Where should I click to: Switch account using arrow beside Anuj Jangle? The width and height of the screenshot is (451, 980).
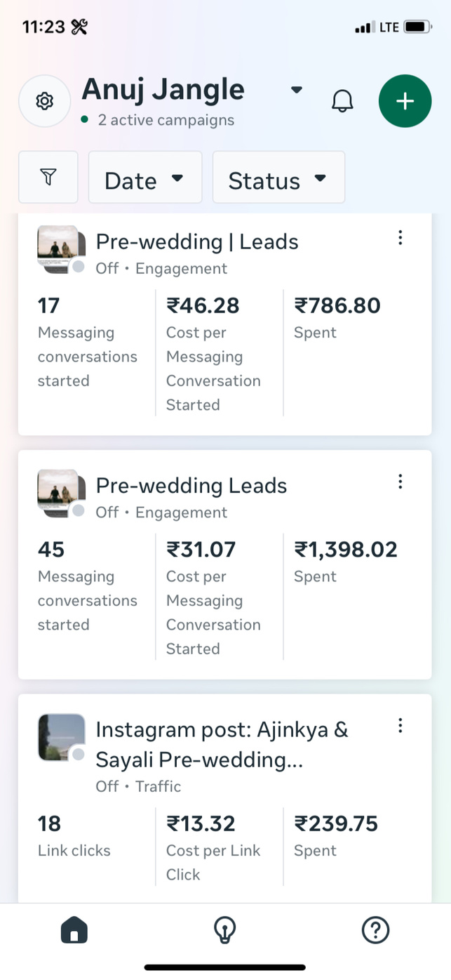pos(297,90)
